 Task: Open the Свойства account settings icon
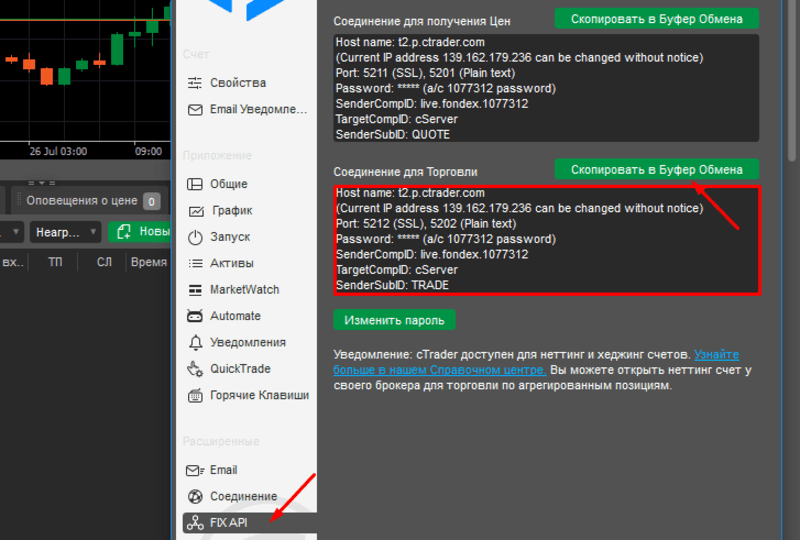coord(194,83)
